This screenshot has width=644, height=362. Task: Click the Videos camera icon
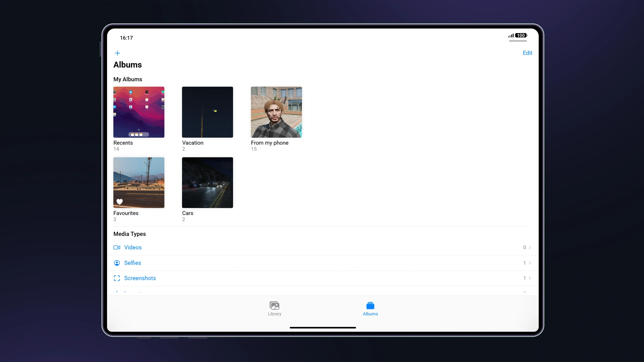pos(117,247)
